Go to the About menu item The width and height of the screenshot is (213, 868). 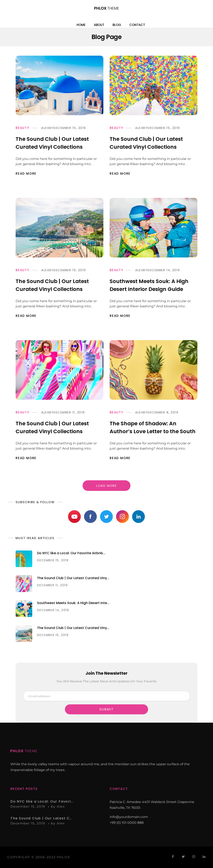pyautogui.click(x=99, y=25)
